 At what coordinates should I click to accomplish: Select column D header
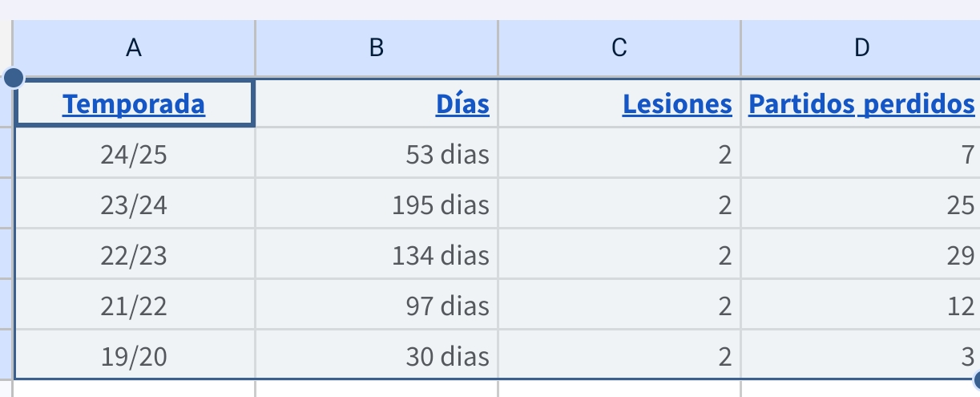pos(861,48)
